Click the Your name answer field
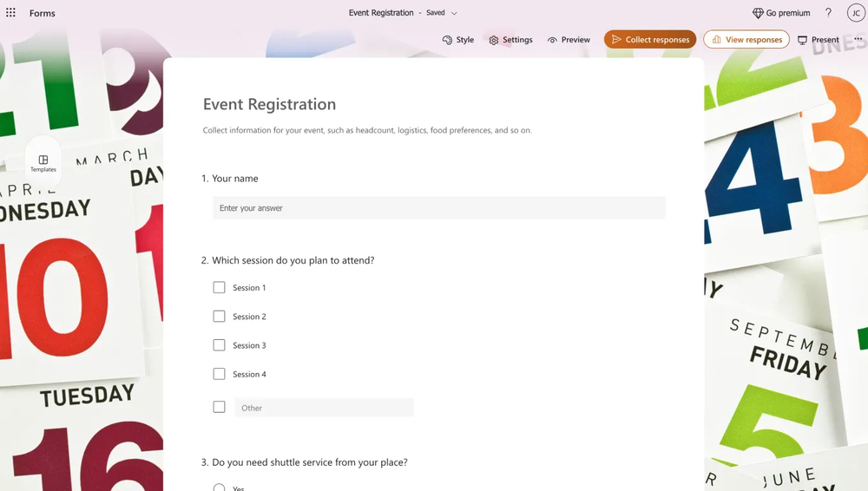This screenshot has height=491, width=868. [x=438, y=208]
